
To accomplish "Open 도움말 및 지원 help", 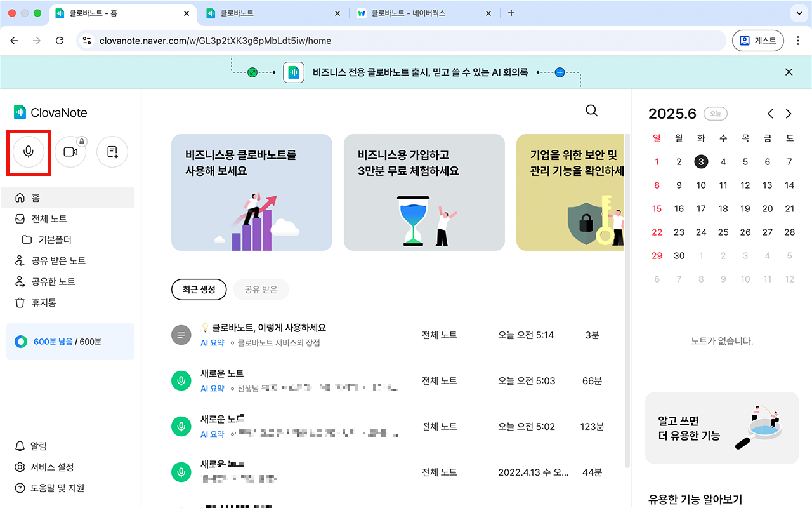I will coord(49,488).
